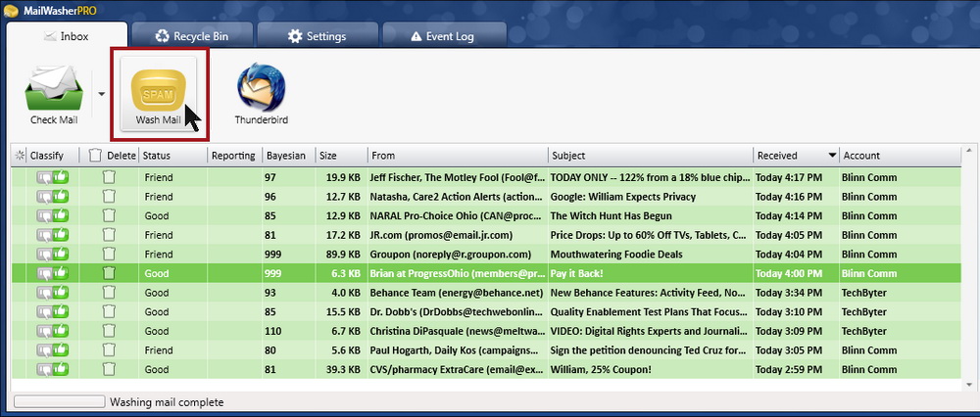Click 'Washing mail complete' status text
This screenshot has height=417, width=980.
click(167, 402)
